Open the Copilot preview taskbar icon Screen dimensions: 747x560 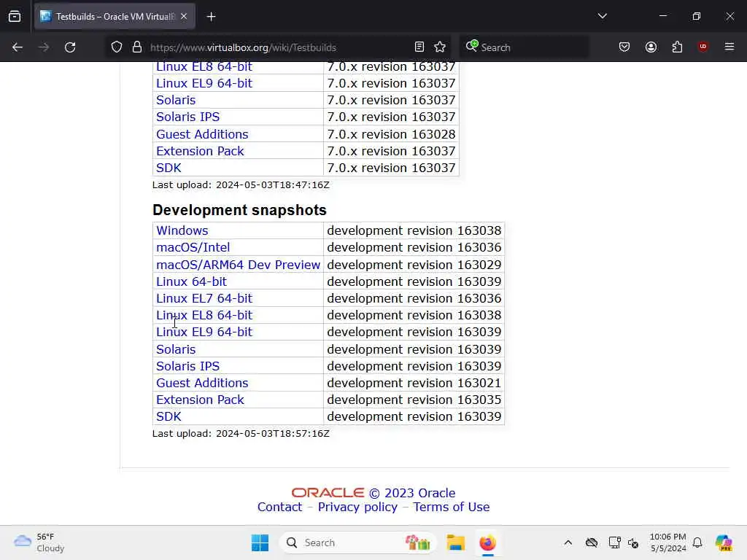coord(724,542)
